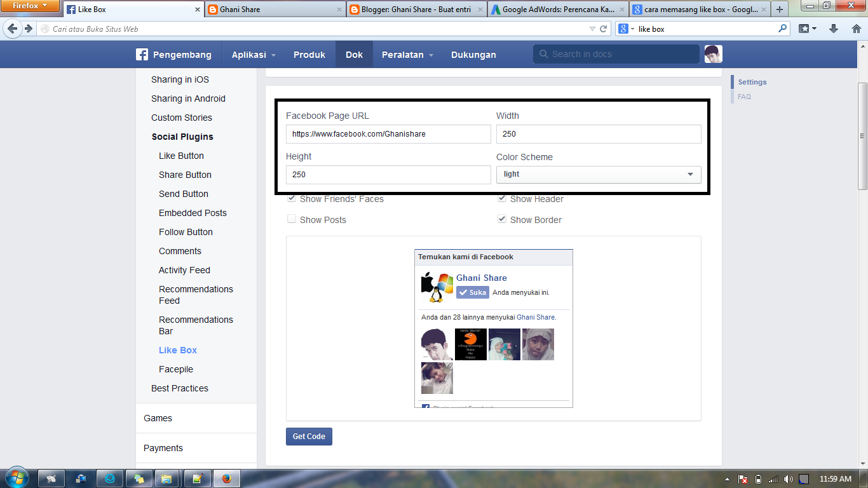The width and height of the screenshot is (868, 488).
Task: Open the Best Practices sidebar link
Action: [180, 388]
